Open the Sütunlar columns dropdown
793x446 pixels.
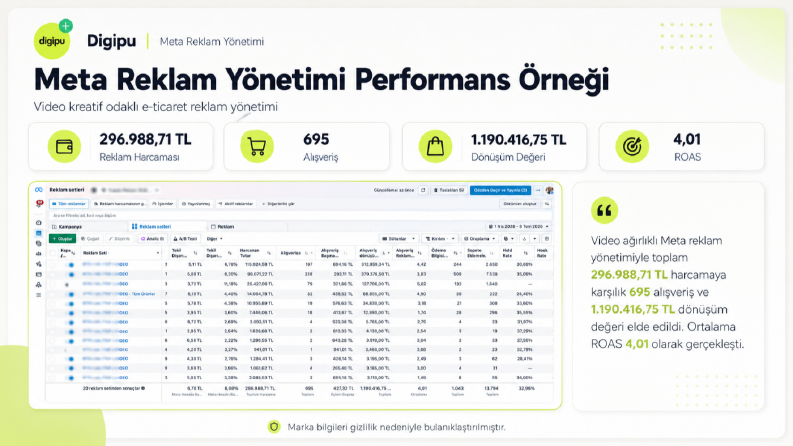(x=399, y=239)
